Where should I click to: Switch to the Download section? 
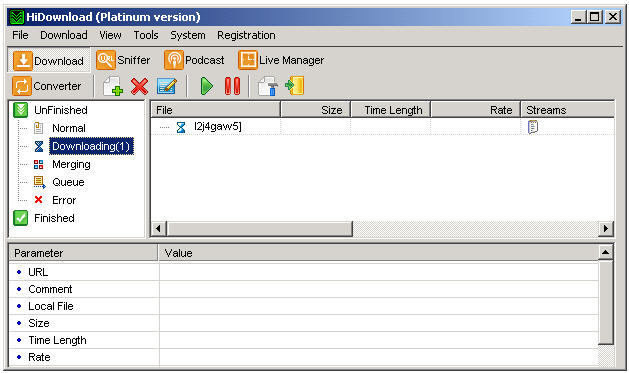[x=49, y=61]
